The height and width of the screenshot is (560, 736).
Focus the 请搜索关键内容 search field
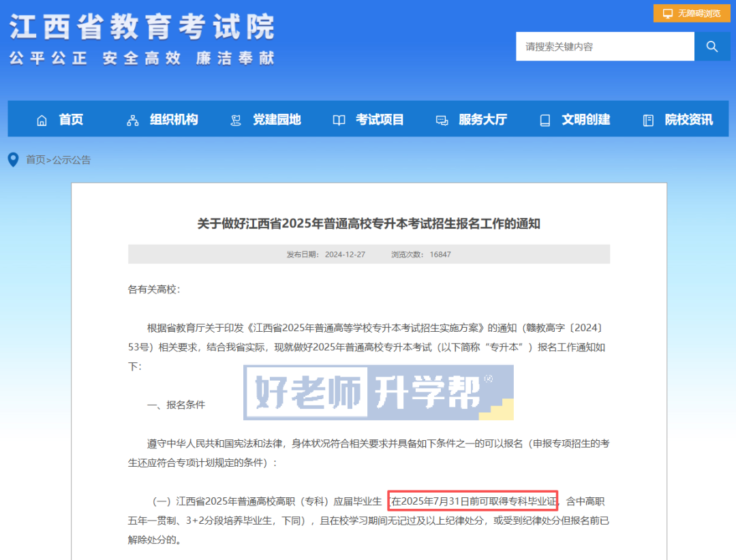[605, 46]
